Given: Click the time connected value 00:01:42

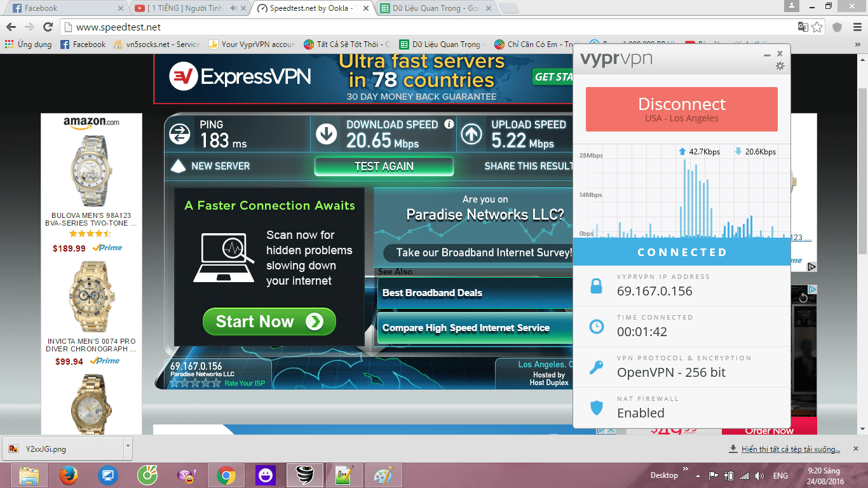Looking at the screenshot, I should pyautogui.click(x=642, y=332).
